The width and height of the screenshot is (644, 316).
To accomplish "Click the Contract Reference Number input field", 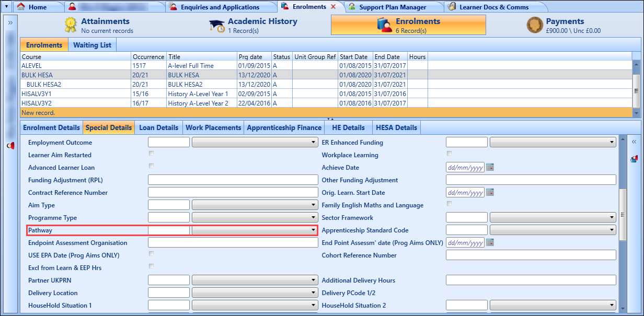I will (x=233, y=192).
